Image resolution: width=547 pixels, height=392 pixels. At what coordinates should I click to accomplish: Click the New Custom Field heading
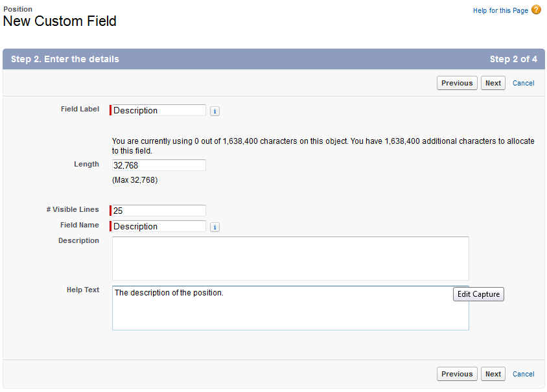[60, 21]
